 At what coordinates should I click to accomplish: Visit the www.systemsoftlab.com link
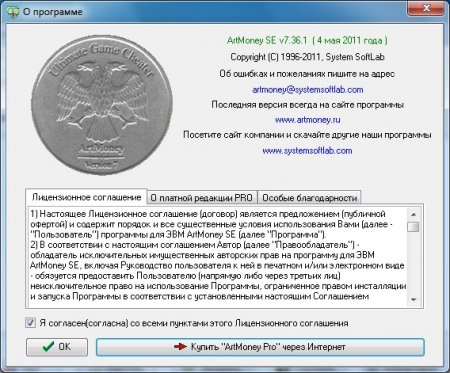click(307, 151)
